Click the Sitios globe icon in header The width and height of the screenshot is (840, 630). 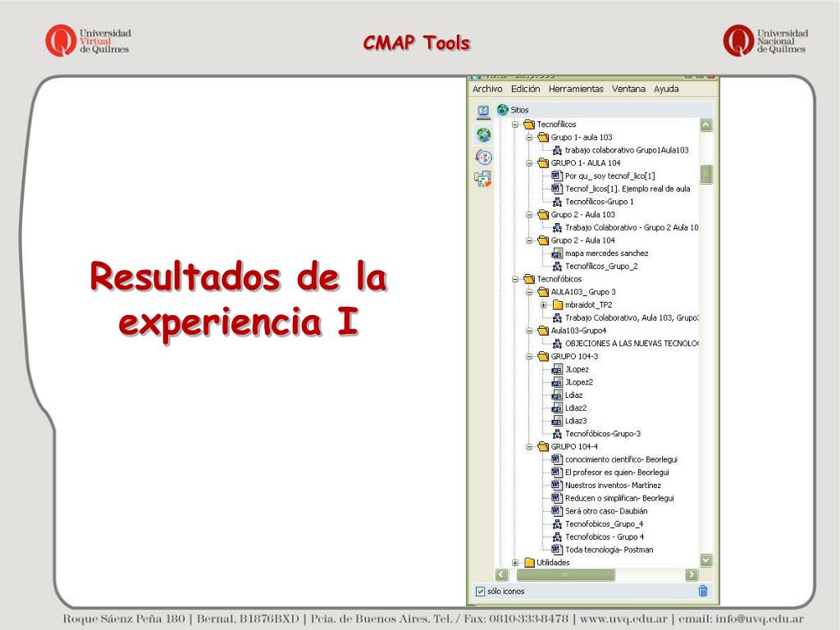(503, 110)
